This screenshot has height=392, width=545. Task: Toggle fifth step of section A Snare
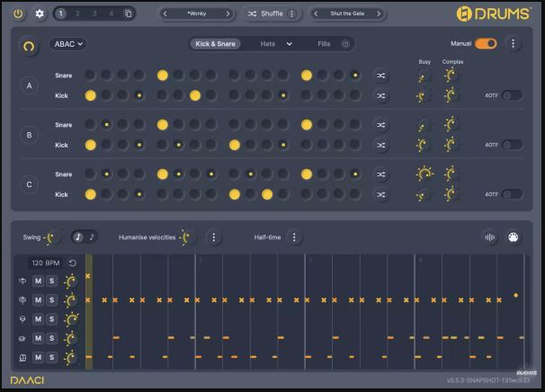(162, 75)
